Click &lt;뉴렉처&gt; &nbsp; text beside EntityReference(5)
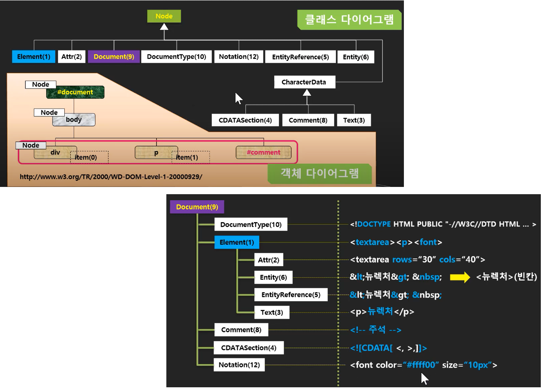Image resolution: width=543 pixels, height=392 pixels. tap(396, 294)
